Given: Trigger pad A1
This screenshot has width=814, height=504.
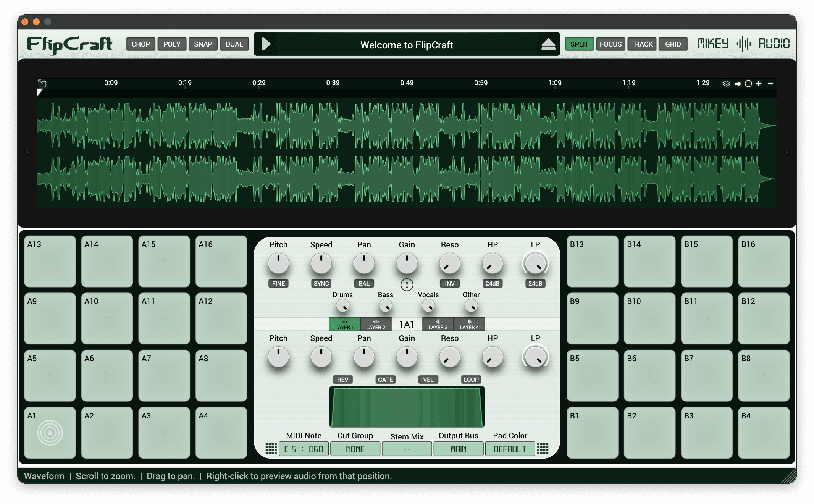Looking at the screenshot, I should tap(50, 433).
